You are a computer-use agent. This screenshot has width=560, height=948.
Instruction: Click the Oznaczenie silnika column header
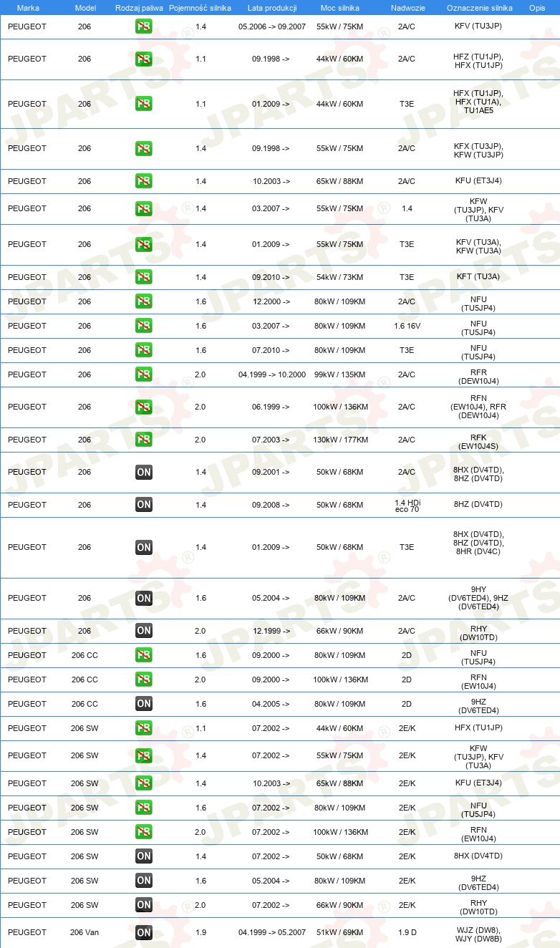[479, 8]
